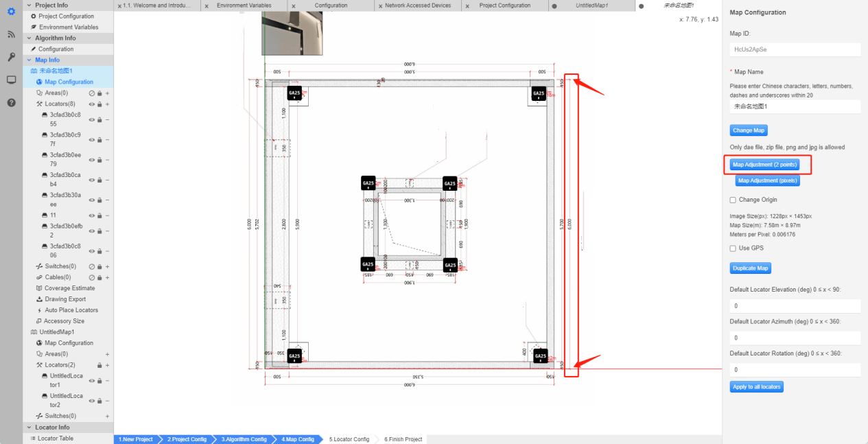Lock the Areas(0) layer
Screen dimensions: 868x444
coord(99,93)
